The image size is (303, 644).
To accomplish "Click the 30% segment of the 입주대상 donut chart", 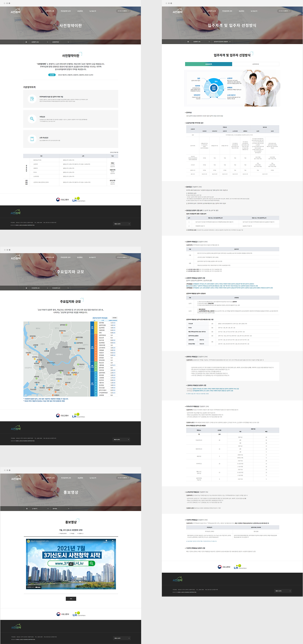I will pos(217,82).
